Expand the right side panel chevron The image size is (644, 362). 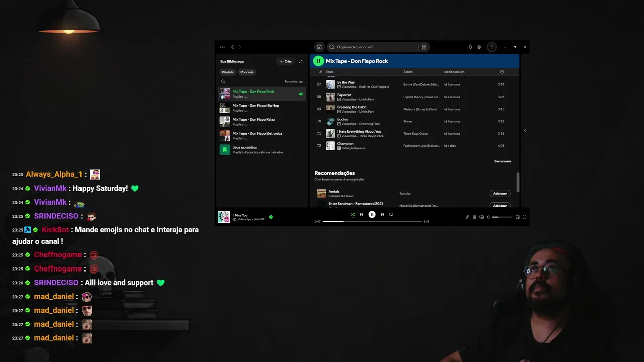click(525, 131)
